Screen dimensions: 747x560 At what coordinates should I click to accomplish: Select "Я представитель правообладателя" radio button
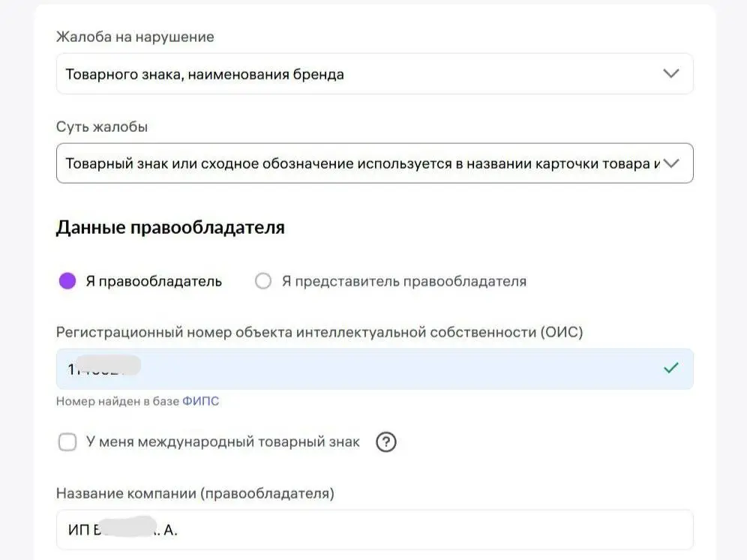(262, 281)
